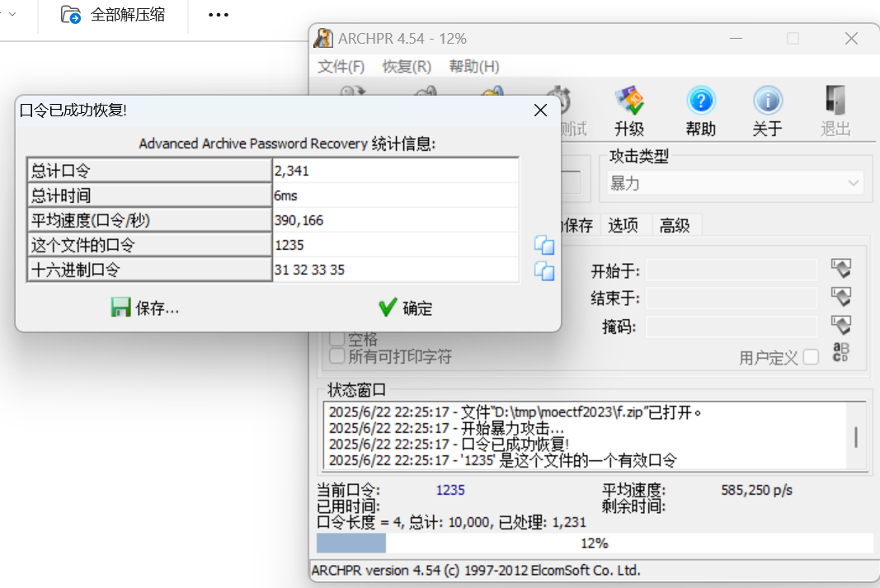Click the log line 开始暴力攻击...
880x588 pixels.
point(446,429)
